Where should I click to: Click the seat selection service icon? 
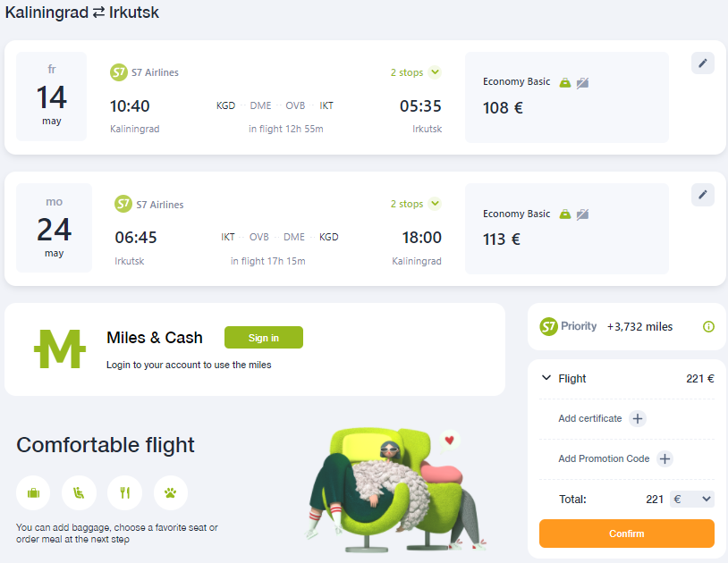(x=79, y=492)
